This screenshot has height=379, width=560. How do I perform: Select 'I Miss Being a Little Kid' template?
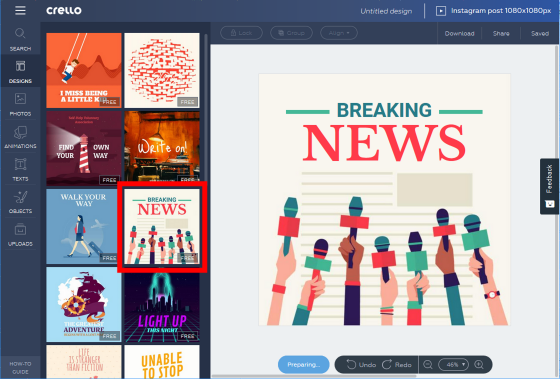click(84, 70)
